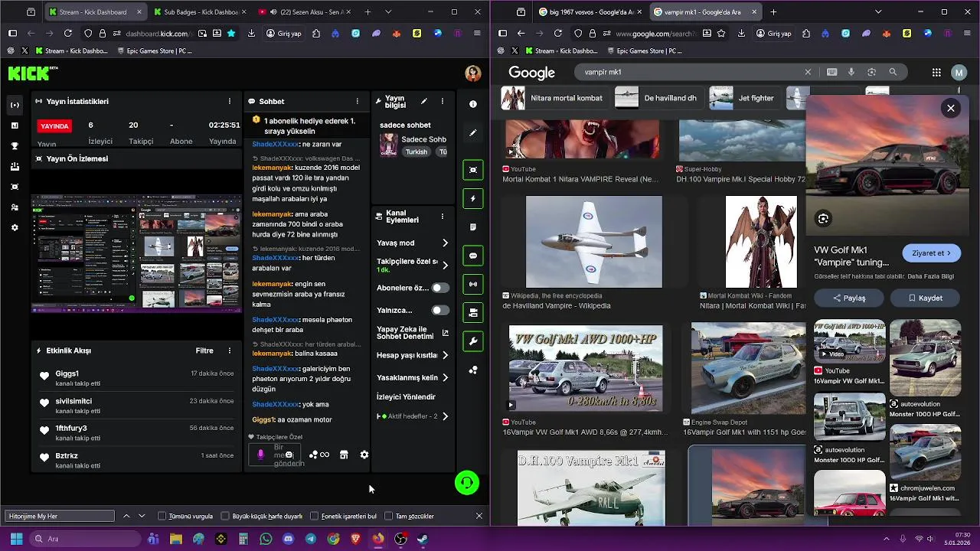This screenshot has height=551, width=980.
Task: Open the green headset support button
Action: point(467,483)
